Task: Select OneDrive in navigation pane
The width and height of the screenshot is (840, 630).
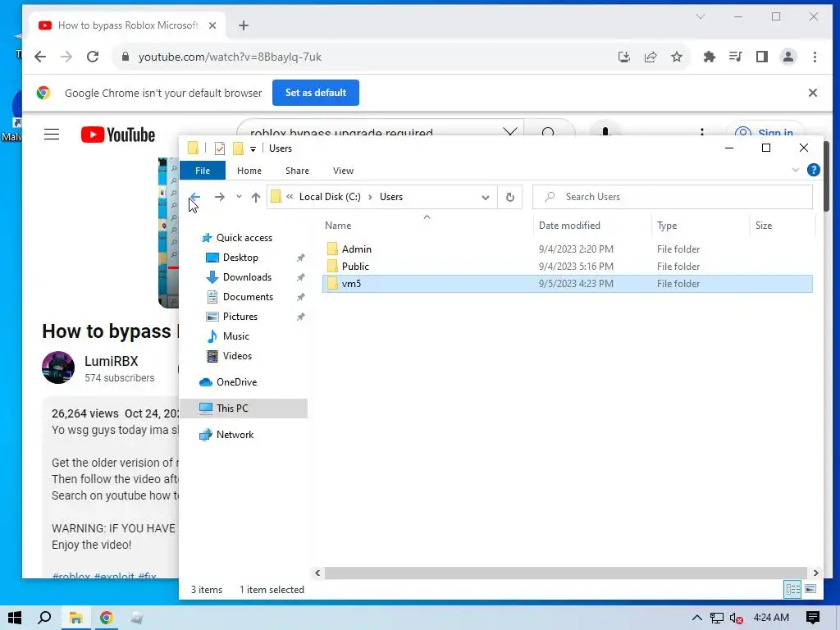Action: pyautogui.click(x=236, y=382)
